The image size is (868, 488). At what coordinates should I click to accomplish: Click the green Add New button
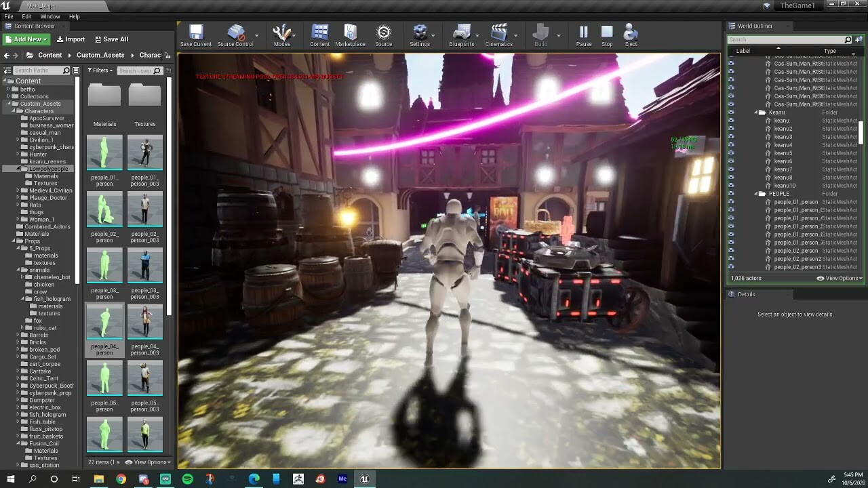coord(26,39)
